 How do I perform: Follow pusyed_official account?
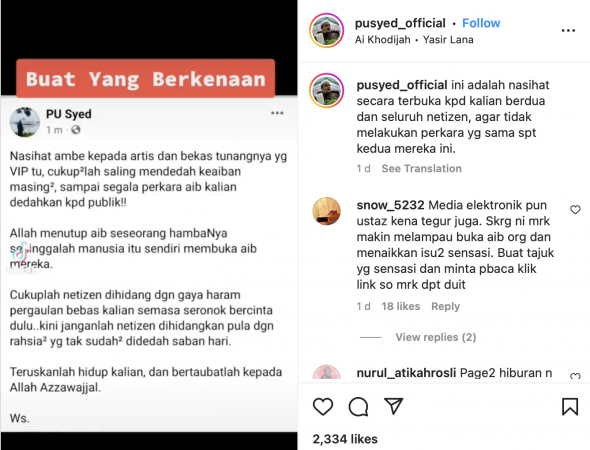481,23
